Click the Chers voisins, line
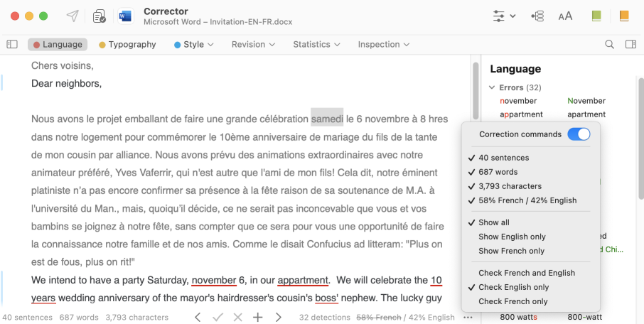 point(62,65)
